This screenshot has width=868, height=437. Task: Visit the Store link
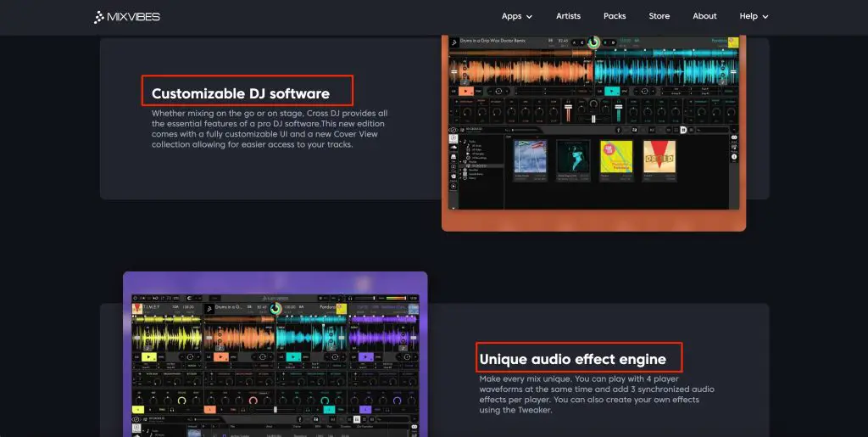(x=659, y=16)
